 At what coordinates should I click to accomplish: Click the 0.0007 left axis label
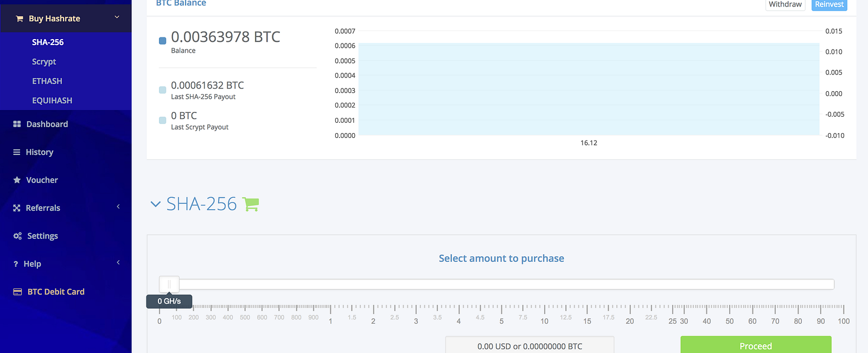345,31
